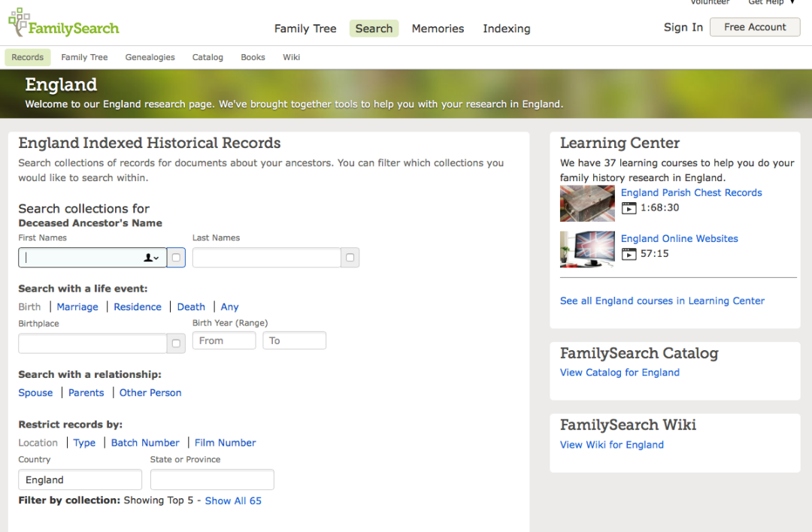Open England Online Websites thumbnail
The width and height of the screenshot is (812, 532).
point(587,249)
